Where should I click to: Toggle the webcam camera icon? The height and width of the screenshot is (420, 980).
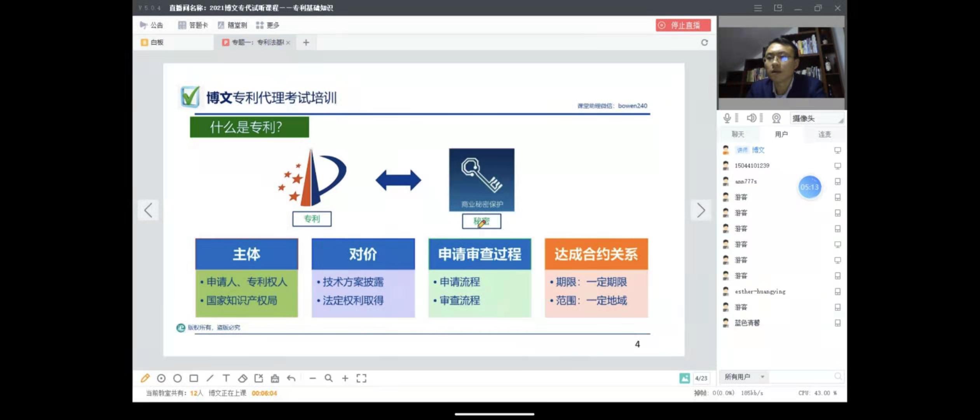click(x=776, y=118)
